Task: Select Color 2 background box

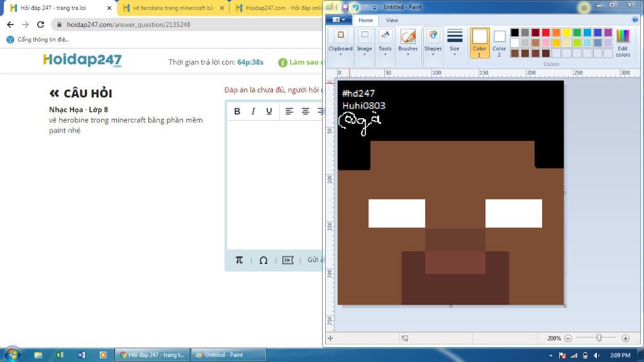Action: [x=499, y=43]
